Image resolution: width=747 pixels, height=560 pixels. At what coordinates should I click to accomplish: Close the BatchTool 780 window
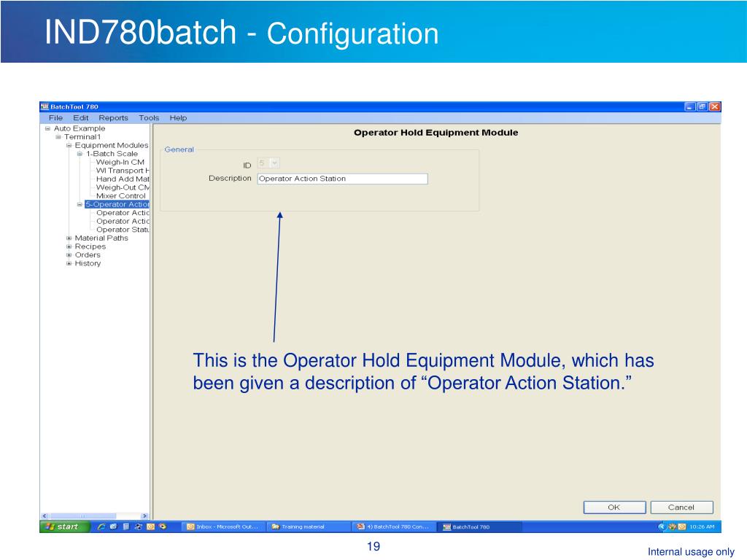point(715,106)
